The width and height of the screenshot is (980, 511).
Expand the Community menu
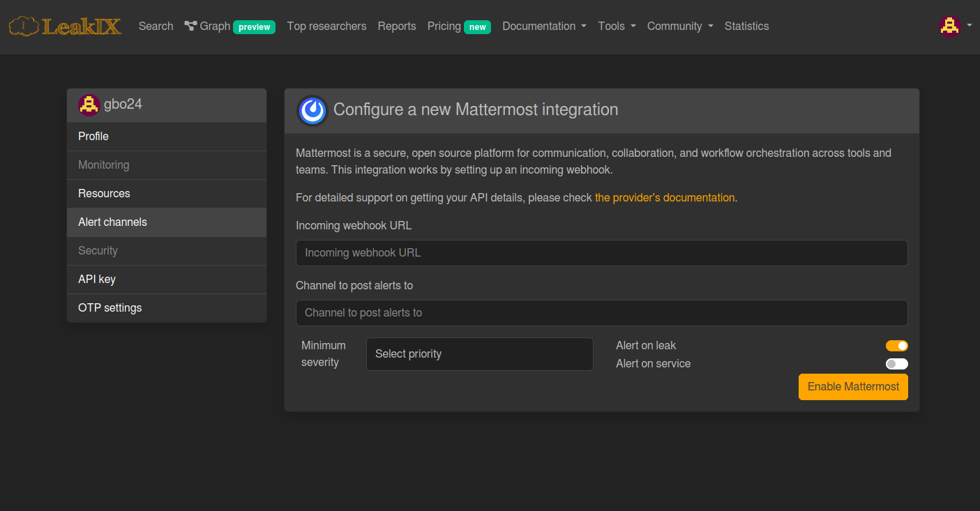click(680, 26)
